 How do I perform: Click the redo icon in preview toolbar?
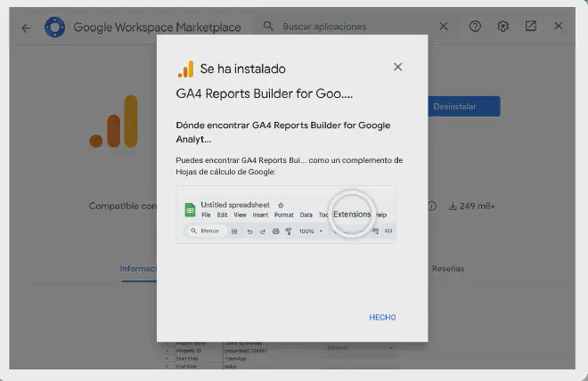pyautogui.click(x=263, y=231)
